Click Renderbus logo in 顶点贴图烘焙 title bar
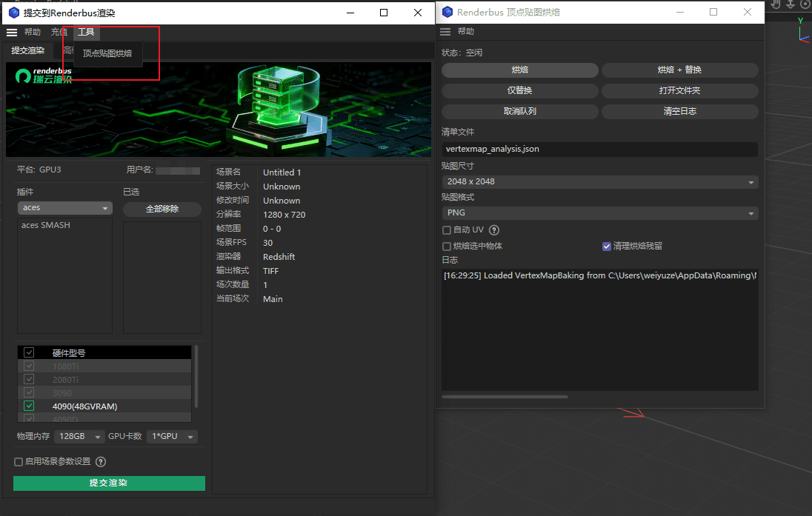 [x=447, y=12]
